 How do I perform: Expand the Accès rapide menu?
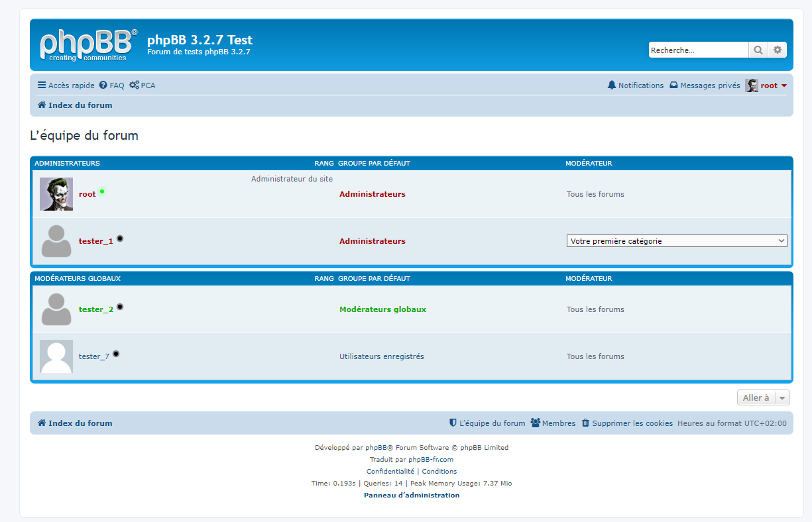pyautogui.click(x=66, y=85)
